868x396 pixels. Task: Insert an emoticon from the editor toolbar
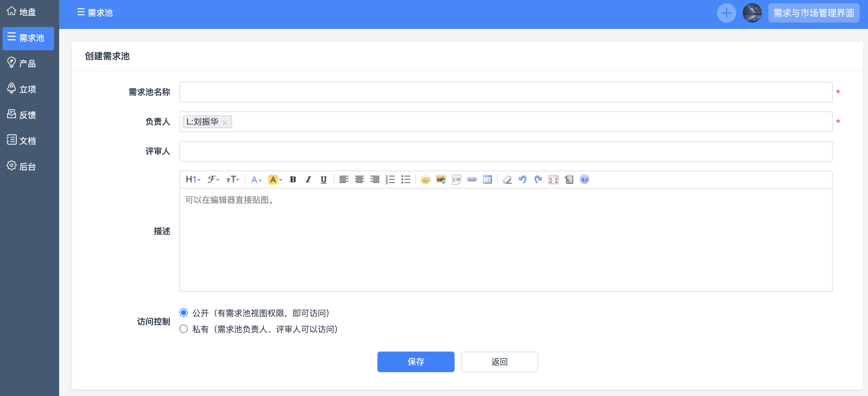(x=425, y=179)
